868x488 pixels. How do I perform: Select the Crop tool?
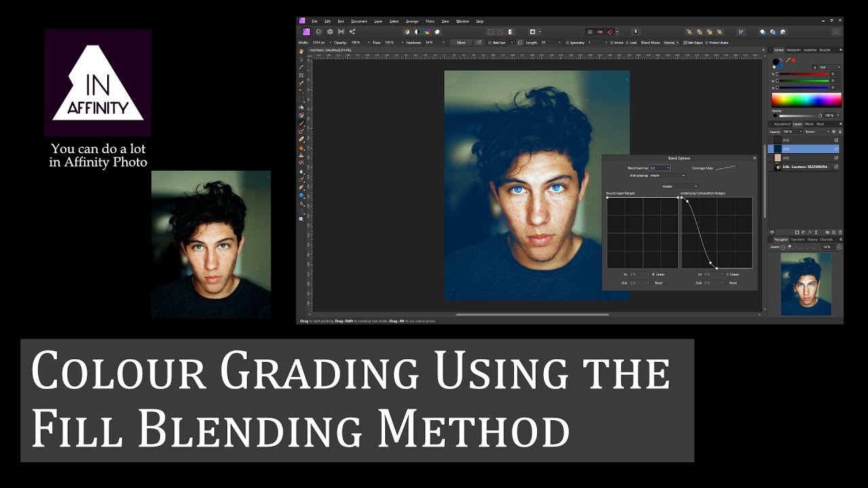coord(302,75)
